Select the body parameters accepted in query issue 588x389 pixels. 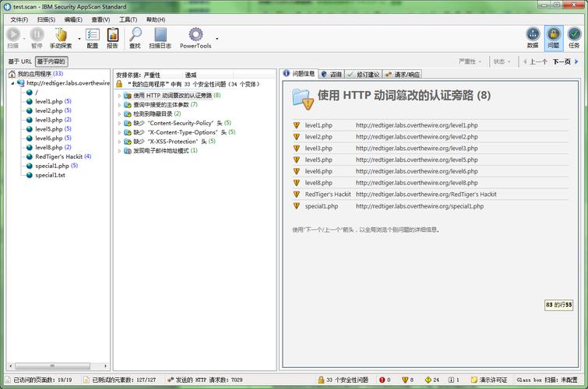coord(161,104)
